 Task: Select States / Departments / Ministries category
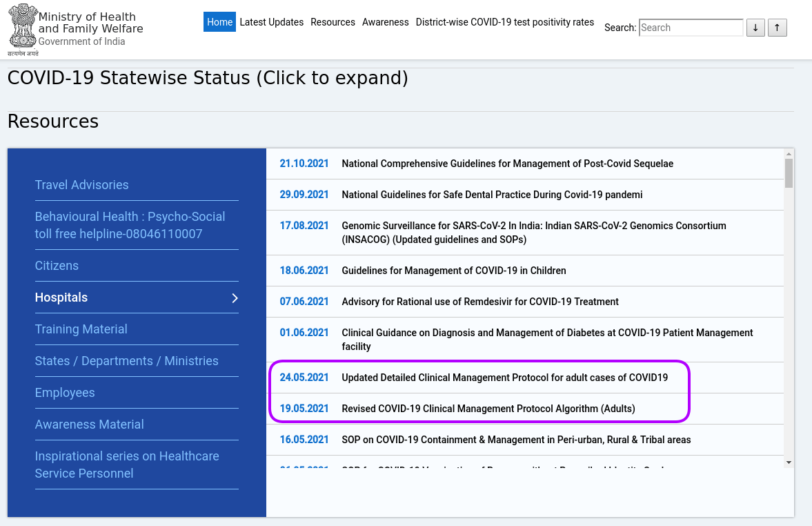[126, 361]
